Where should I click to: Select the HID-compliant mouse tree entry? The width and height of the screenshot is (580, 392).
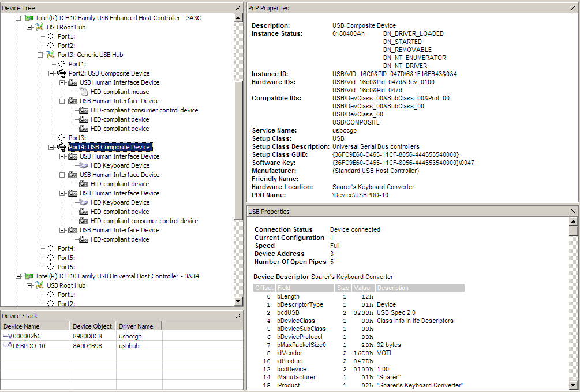point(119,92)
